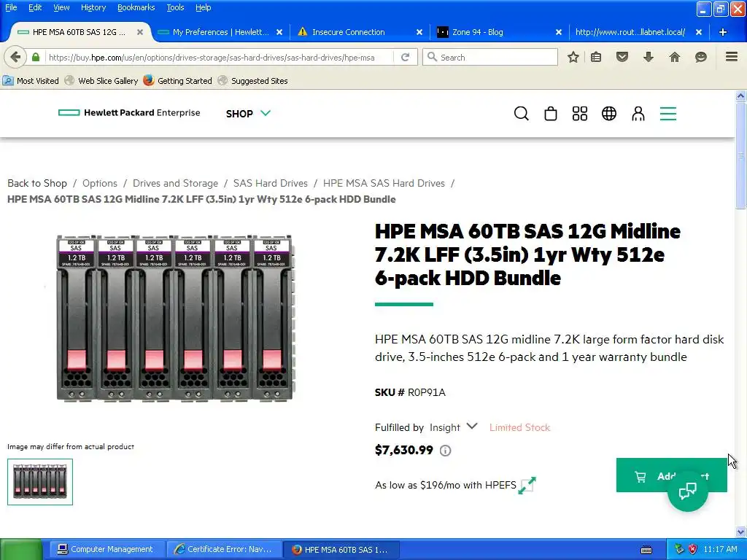The image size is (747, 560).
Task: Click the Back to Shop breadcrumb
Action: pos(37,183)
